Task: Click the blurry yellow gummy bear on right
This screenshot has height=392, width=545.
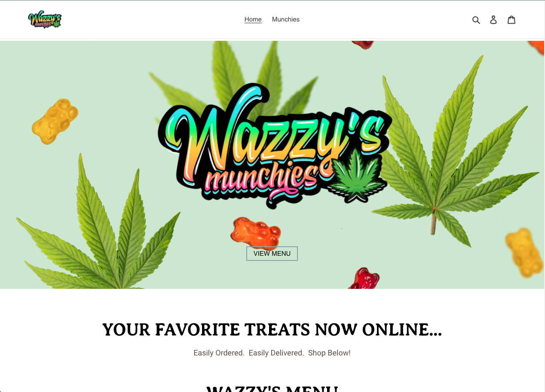Action: (524, 252)
